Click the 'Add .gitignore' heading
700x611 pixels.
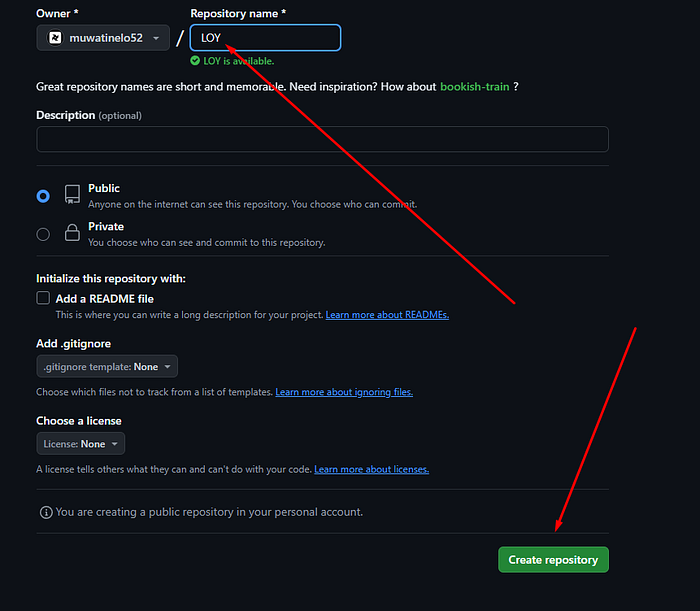tap(74, 344)
